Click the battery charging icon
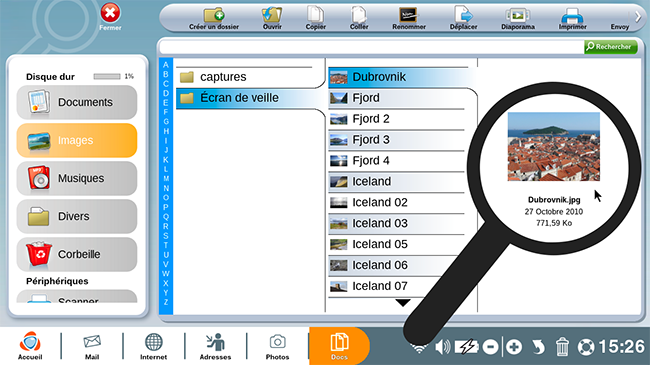 467,347
